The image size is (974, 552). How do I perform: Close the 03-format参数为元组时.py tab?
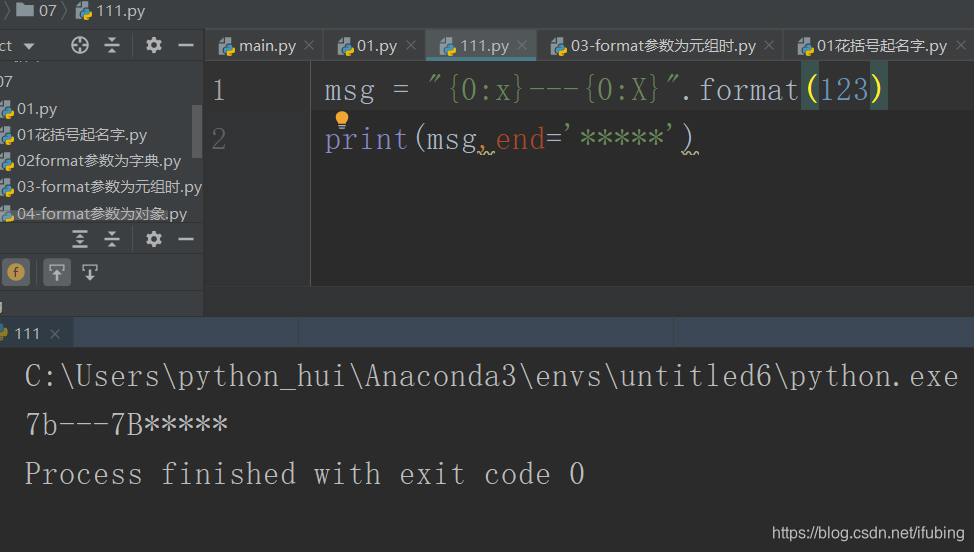click(x=769, y=45)
